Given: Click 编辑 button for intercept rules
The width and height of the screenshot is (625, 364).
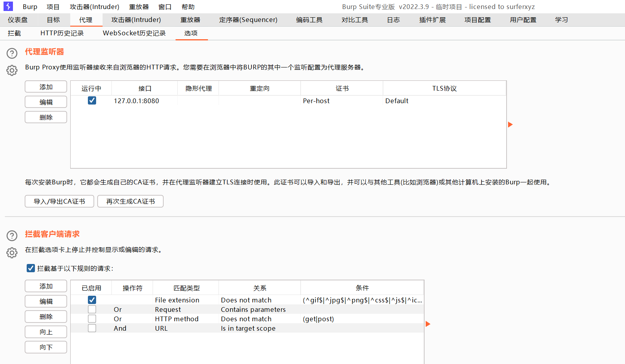Looking at the screenshot, I should 46,301.
